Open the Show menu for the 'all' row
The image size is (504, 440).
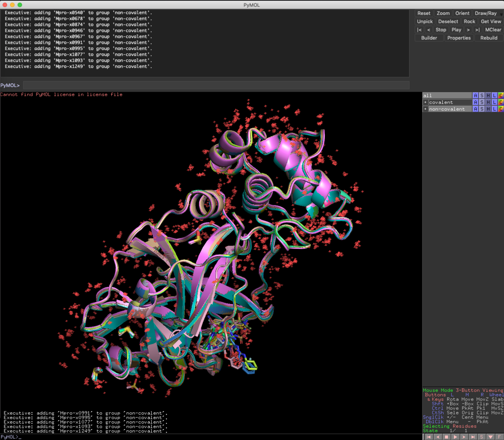[x=482, y=95]
